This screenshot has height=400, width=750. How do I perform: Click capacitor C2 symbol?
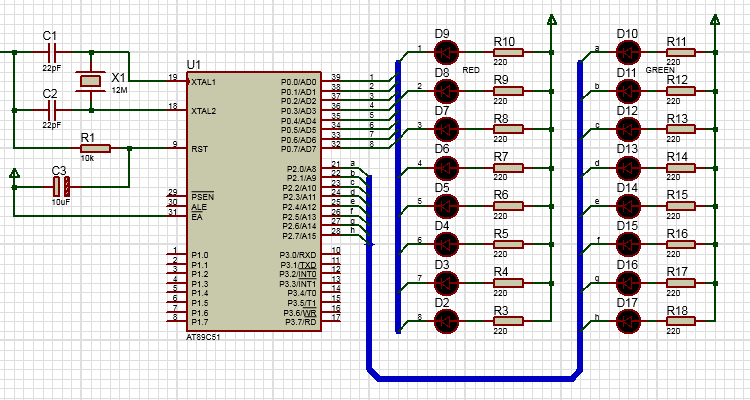[x=52, y=110]
